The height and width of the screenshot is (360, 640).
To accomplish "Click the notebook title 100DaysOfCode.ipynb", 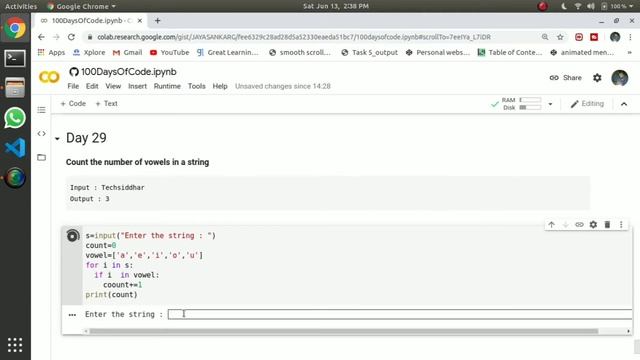I will coord(129,72).
